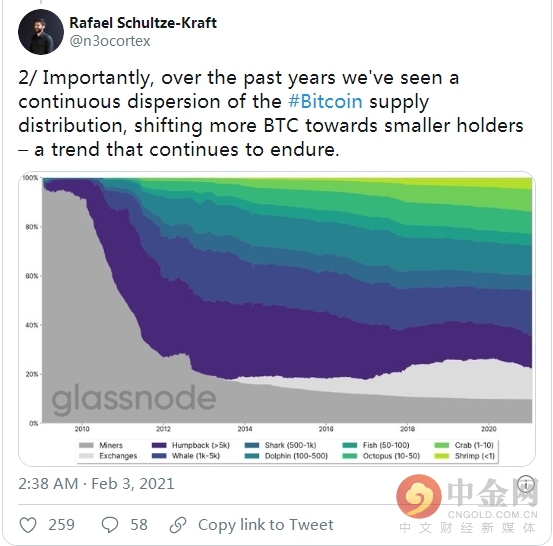Click the Shrimp (<1) legend swatch
The image size is (553, 546).
442,456
